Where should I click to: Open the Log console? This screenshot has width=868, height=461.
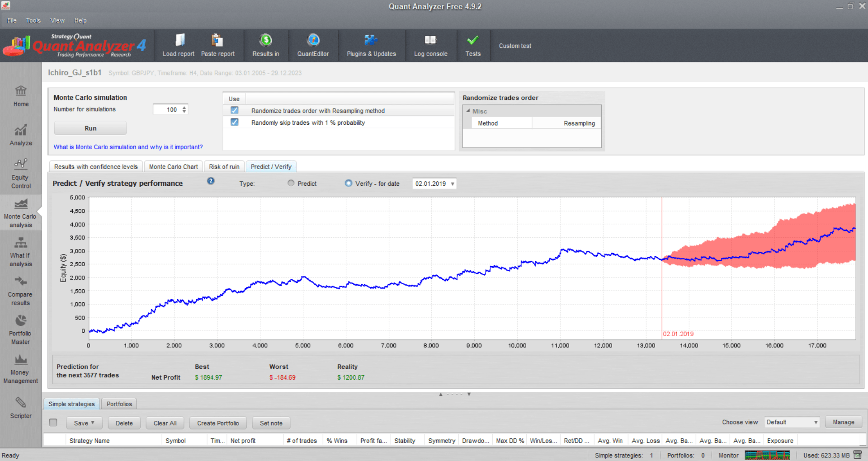pos(430,45)
